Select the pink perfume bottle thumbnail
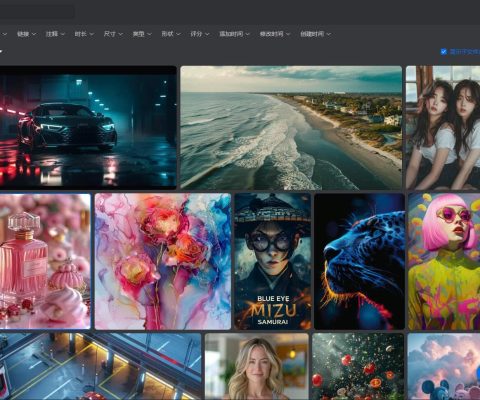The image size is (480, 400). coord(45,261)
